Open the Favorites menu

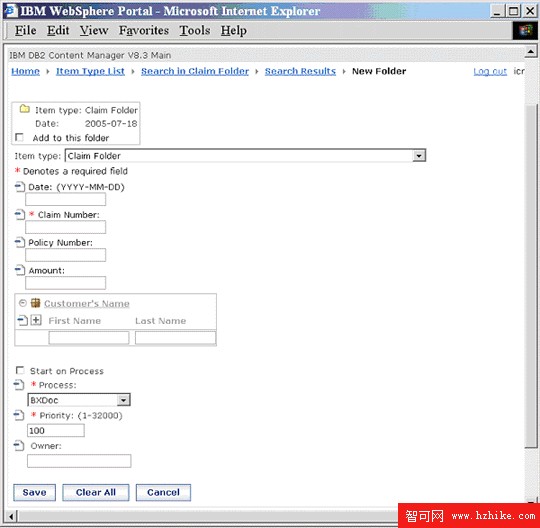pos(144,30)
